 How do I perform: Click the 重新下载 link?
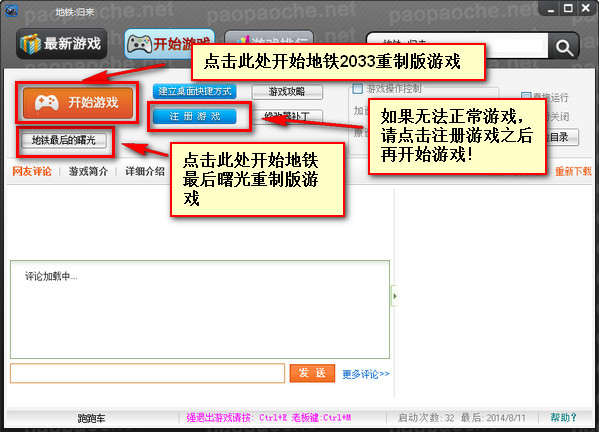(x=573, y=172)
